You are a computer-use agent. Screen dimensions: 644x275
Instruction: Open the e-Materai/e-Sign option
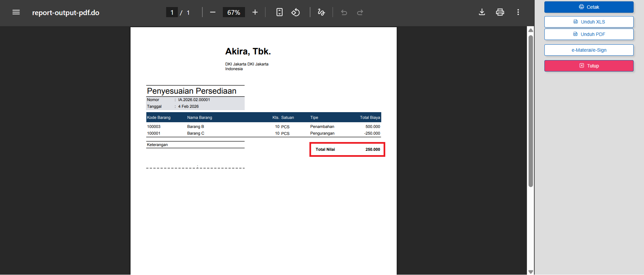589,50
